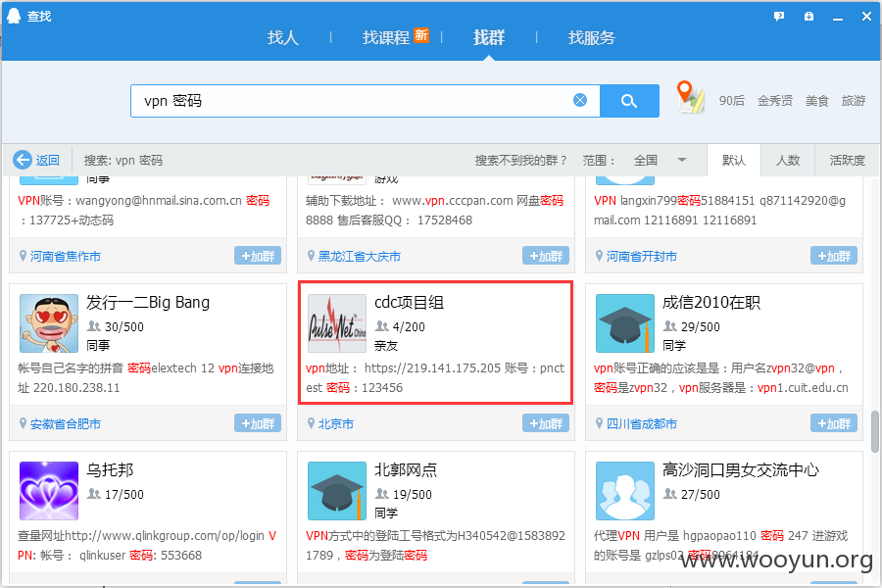Open location link 河南省焦作市
Image resolution: width=882 pixels, height=588 pixels.
pyautogui.click(x=66, y=257)
